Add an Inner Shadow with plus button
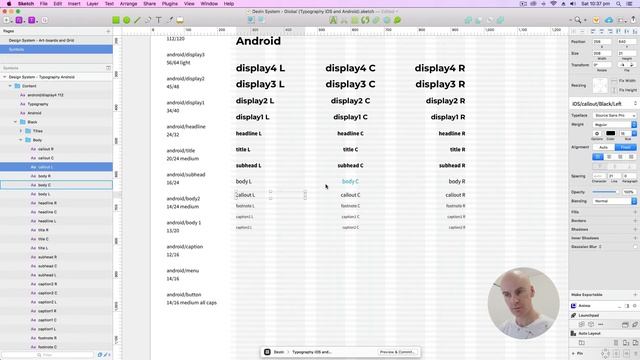This screenshot has width=640, height=360. point(635,238)
